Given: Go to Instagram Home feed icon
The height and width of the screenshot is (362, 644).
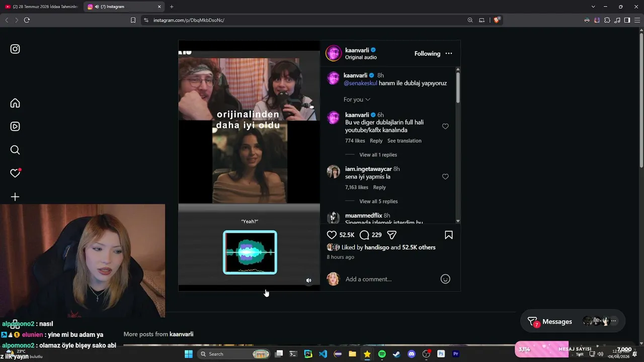Looking at the screenshot, I should tap(15, 103).
